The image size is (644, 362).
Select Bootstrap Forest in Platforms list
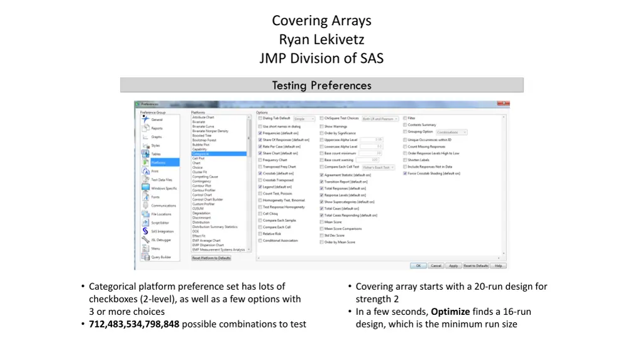pyautogui.click(x=204, y=140)
